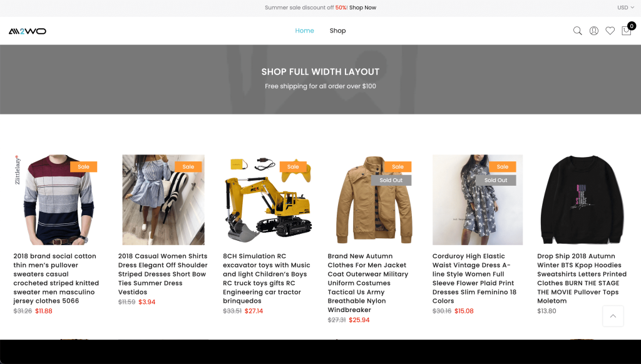The height and width of the screenshot is (364, 641).
Task: Open the user account icon
Action: click(593, 31)
